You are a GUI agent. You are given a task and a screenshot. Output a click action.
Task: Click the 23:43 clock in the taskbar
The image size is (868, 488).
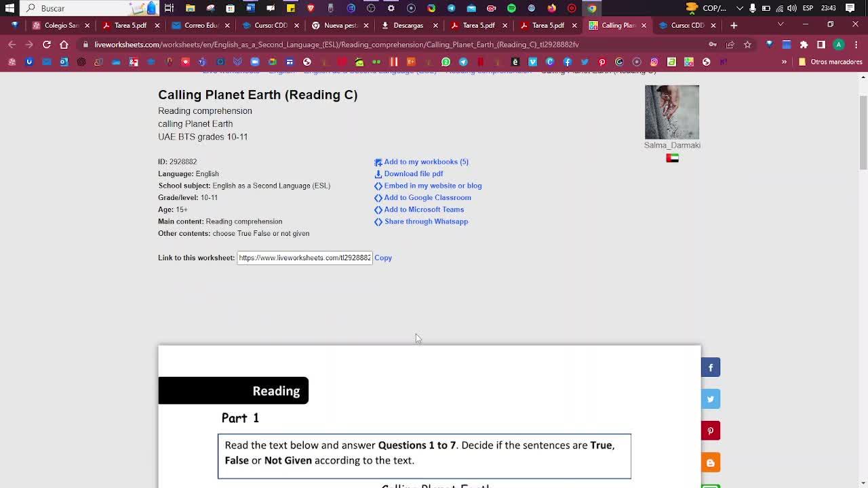(828, 8)
